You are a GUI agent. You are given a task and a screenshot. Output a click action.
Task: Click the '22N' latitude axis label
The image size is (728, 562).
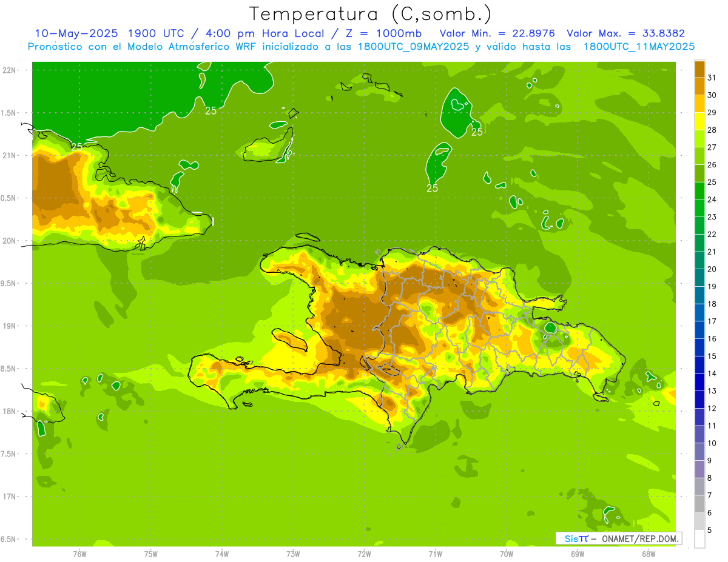[10, 70]
